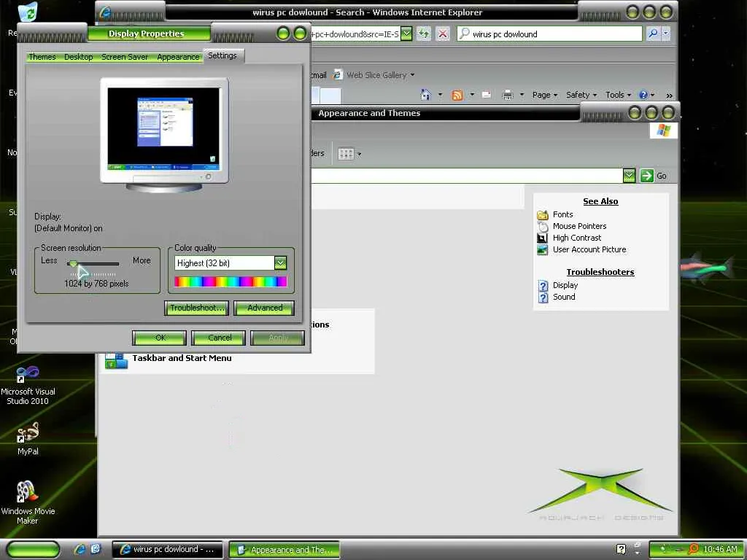747x560 pixels.
Task: Click the Views icon in Appearance and Themes
Action: pyautogui.click(x=346, y=154)
